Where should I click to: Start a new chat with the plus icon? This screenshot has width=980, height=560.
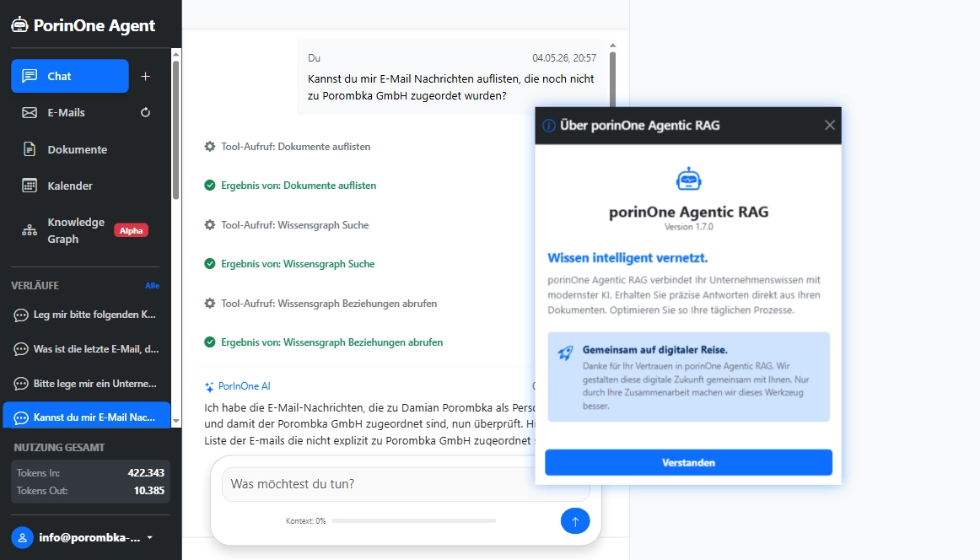(146, 76)
